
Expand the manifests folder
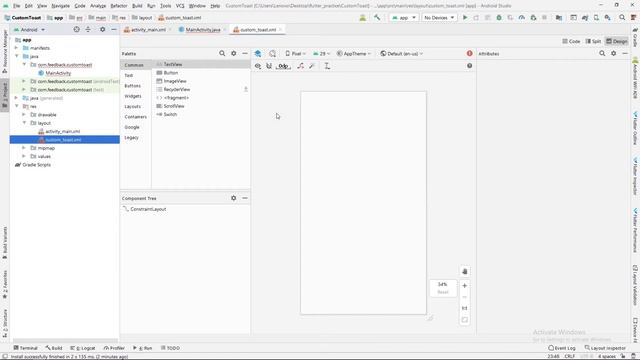coord(17,48)
